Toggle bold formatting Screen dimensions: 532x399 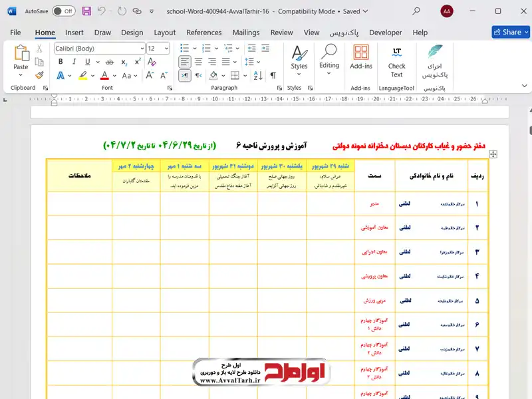pyautogui.click(x=60, y=61)
